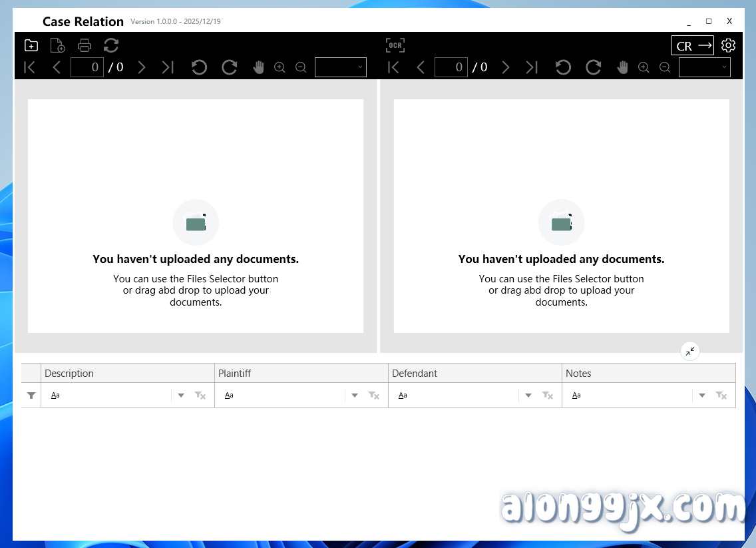
Task: Toggle match case on the Description filter
Action: coord(55,395)
